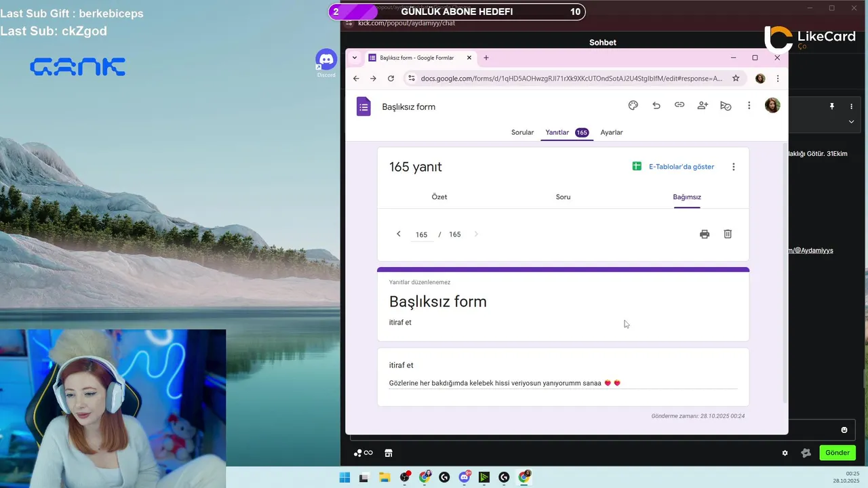Open the @Aydamiyys link in Kick chat
Screen dimensions: 868x488
(810, 250)
